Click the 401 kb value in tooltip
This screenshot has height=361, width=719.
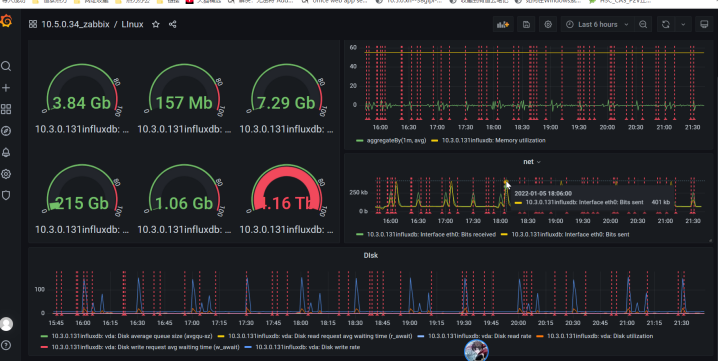tap(661, 202)
